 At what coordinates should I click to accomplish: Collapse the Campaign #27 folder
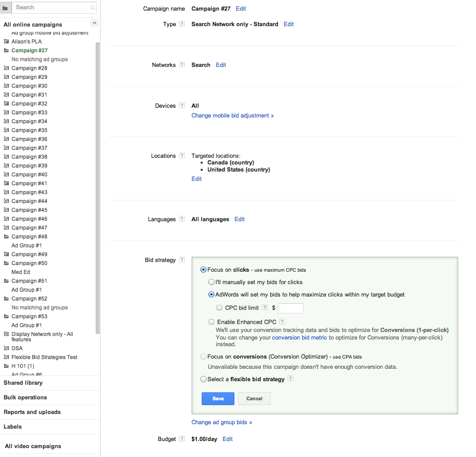(x=6, y=51)
